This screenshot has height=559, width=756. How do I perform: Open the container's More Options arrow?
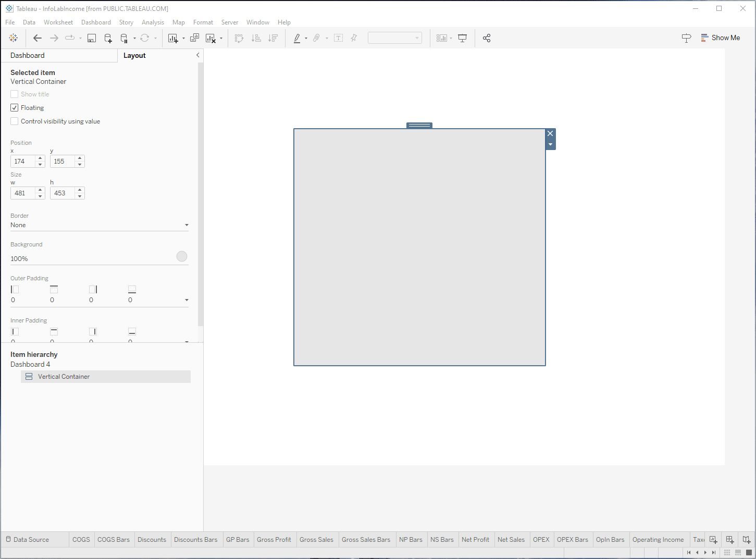[x=550, y=145]
